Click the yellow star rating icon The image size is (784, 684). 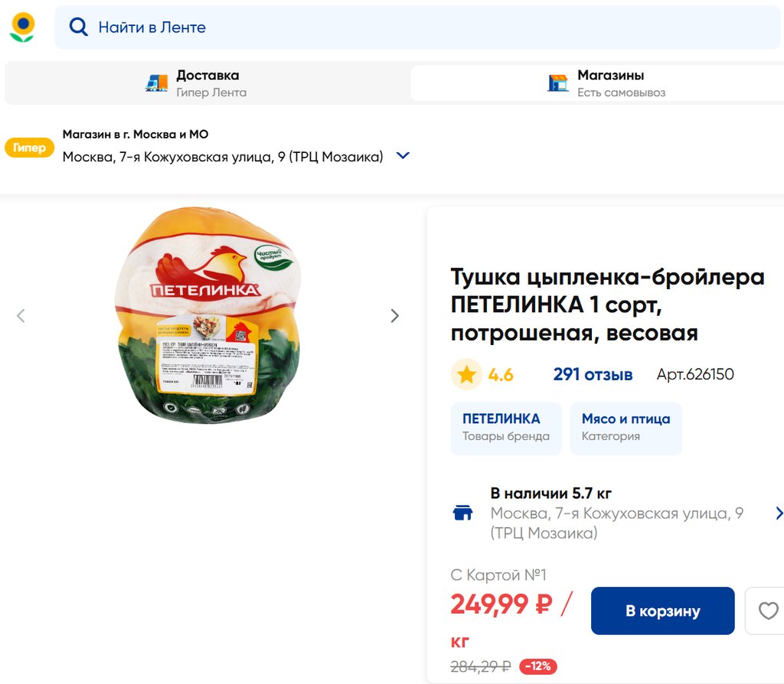click(466, 375)
